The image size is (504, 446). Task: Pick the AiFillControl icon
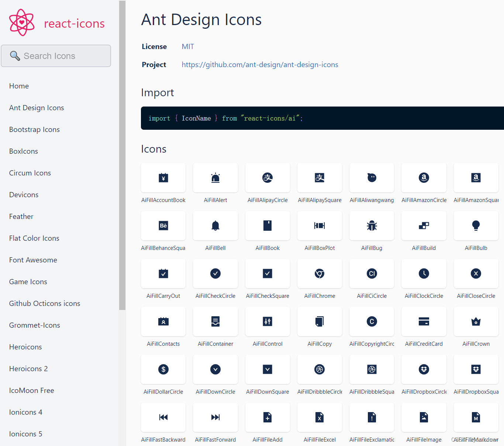point(267,321)
